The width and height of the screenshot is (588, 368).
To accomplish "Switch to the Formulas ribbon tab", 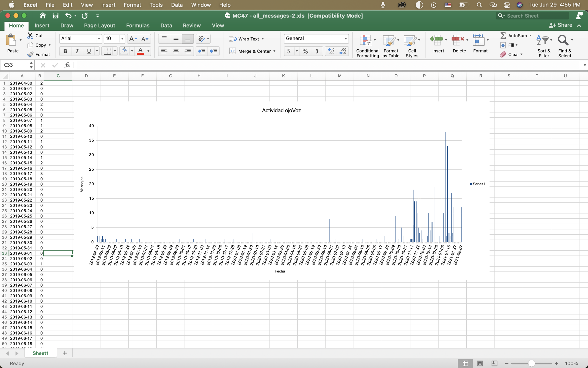I will click(x=138, y=25).
